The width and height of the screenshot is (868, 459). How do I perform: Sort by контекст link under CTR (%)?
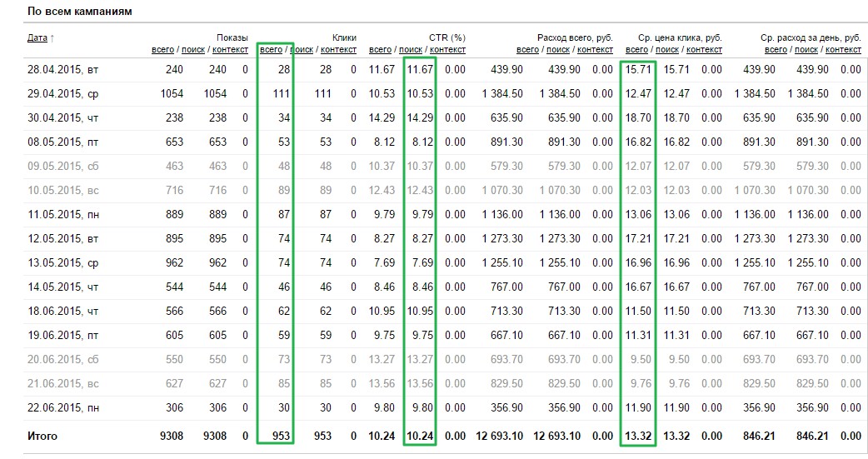448,49
